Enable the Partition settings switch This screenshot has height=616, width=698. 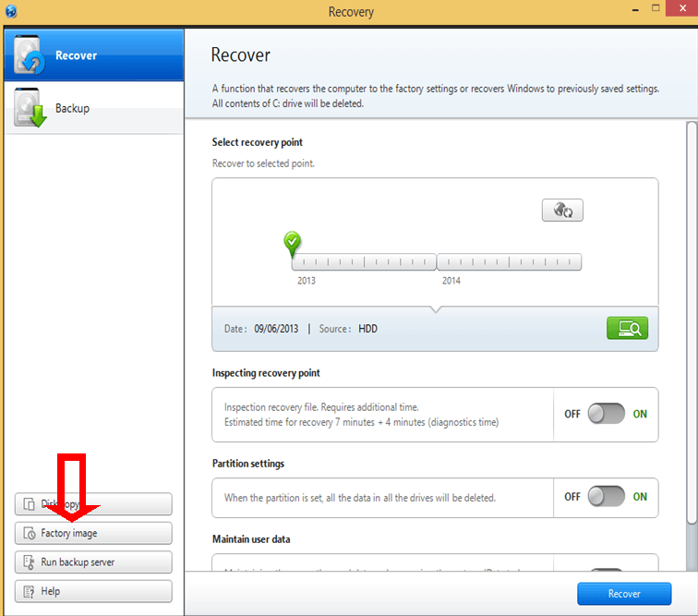tap(607, 497)
